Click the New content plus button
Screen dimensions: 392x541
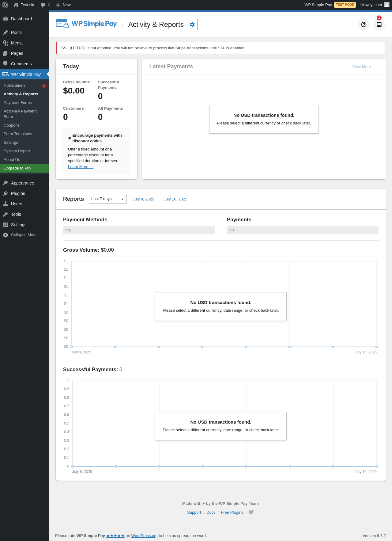point(63,5)
